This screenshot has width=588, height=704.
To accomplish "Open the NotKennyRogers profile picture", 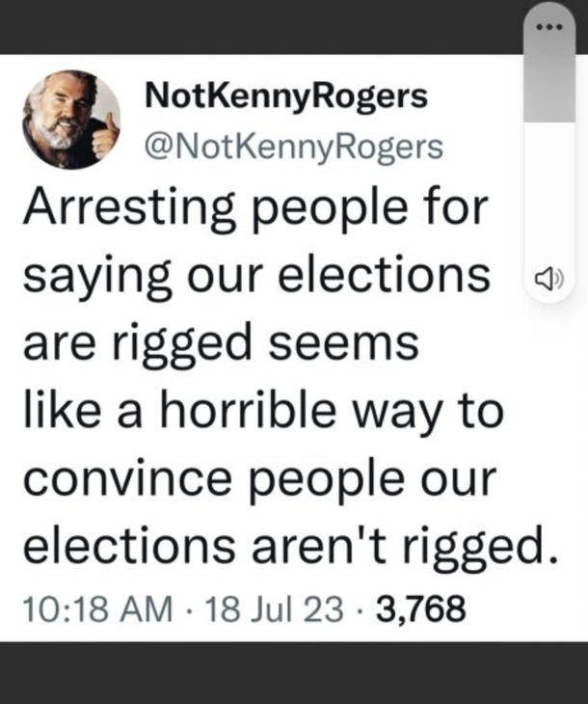I will (70, 120).
